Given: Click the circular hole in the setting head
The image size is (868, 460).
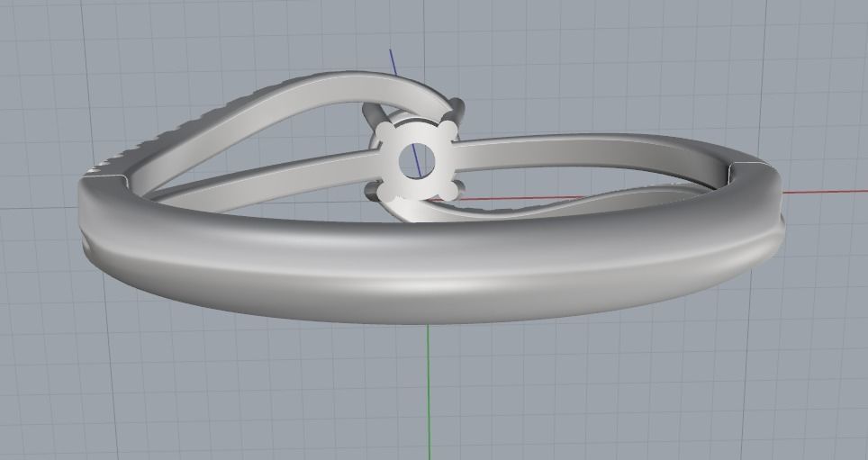Looking at the screenshot, I should [x=417, y=160].
